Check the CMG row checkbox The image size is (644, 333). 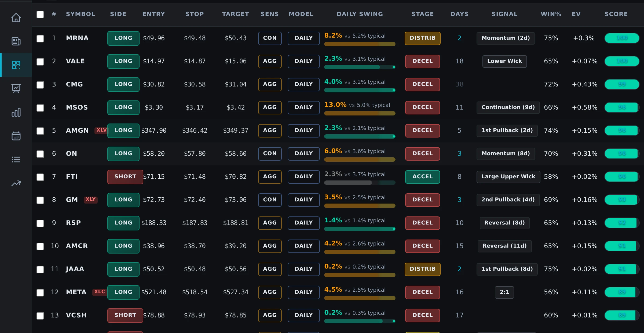[40, 85]
